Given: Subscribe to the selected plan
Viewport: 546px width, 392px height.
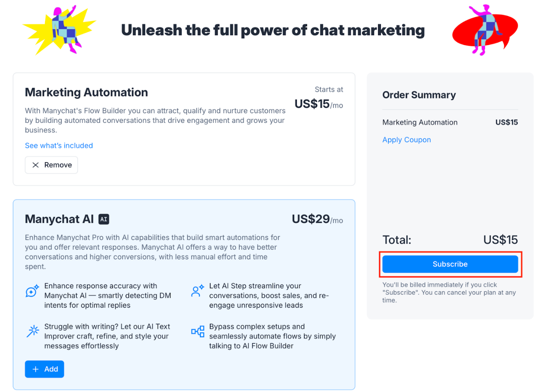Looking at the screenshot, I should pos(450,264).
